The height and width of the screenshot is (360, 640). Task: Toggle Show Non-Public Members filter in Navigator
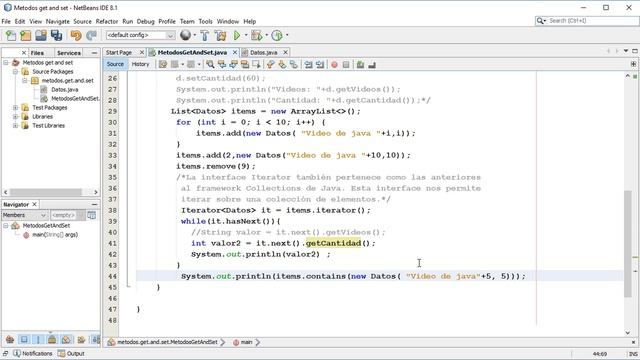click(x=52, y=339)
